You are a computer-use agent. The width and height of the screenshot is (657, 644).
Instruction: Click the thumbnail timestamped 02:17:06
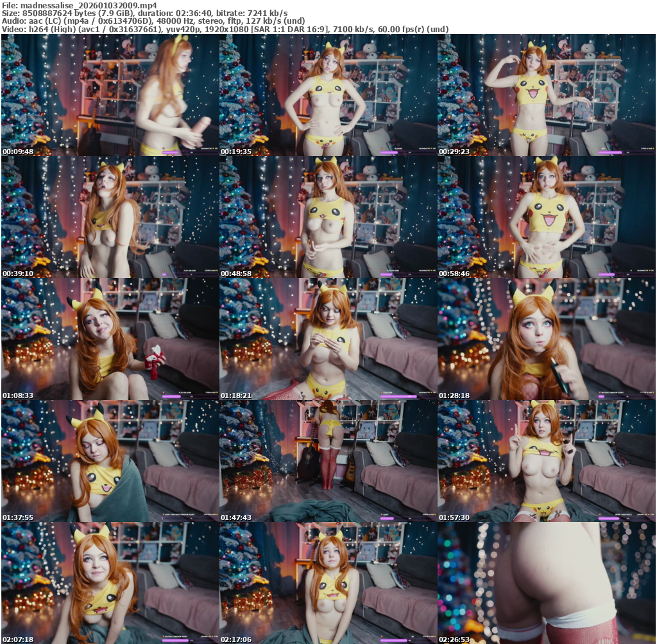click(x=328, y=583)
